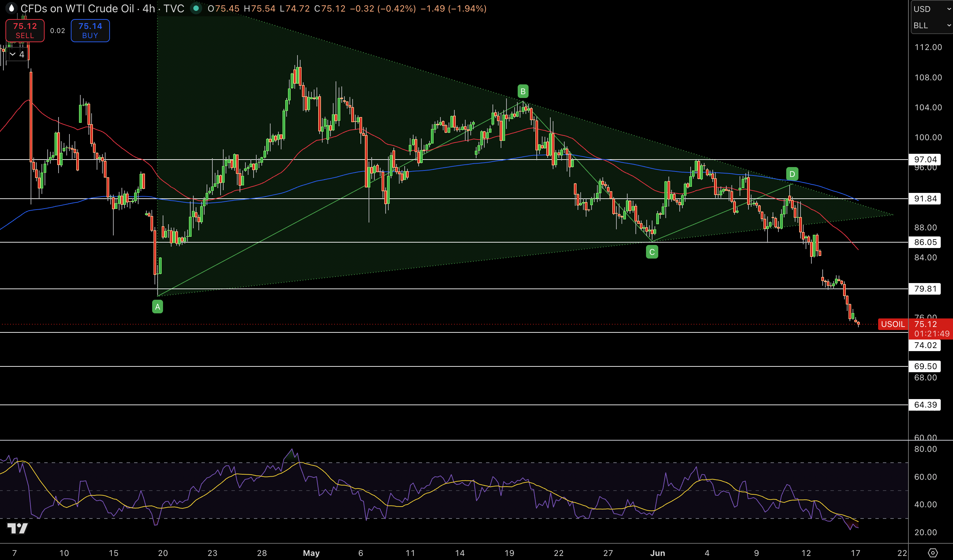Click the O75.45 open value in header
The image size is (953, 560).
(223, 8)
